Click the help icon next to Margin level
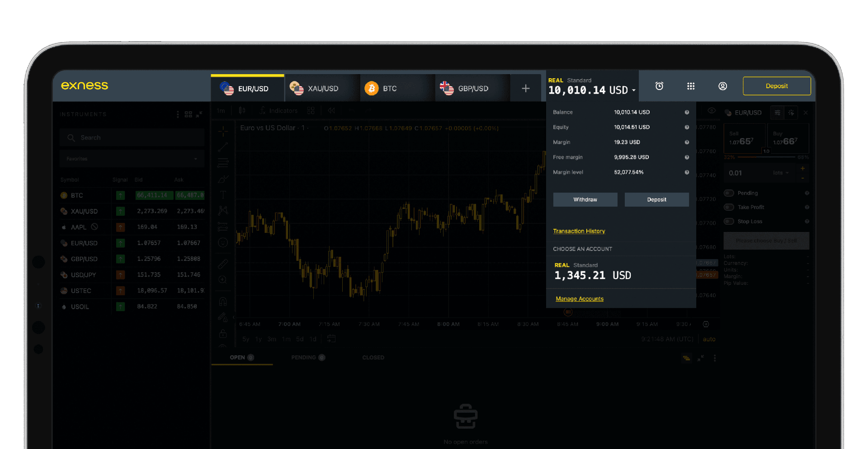The image size is (868, 449). [x=687, y=172]
